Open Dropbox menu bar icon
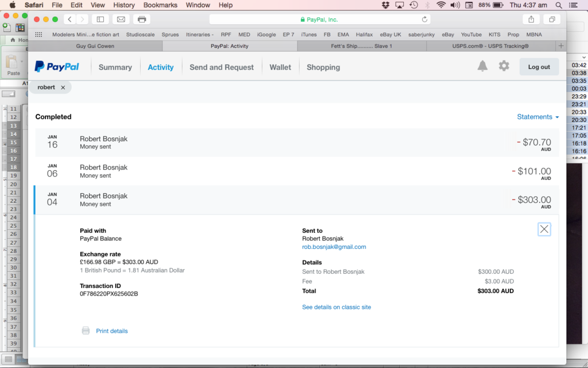Image resolution: width=588 pixels, height=368 pixels. [x=385, y=5]
